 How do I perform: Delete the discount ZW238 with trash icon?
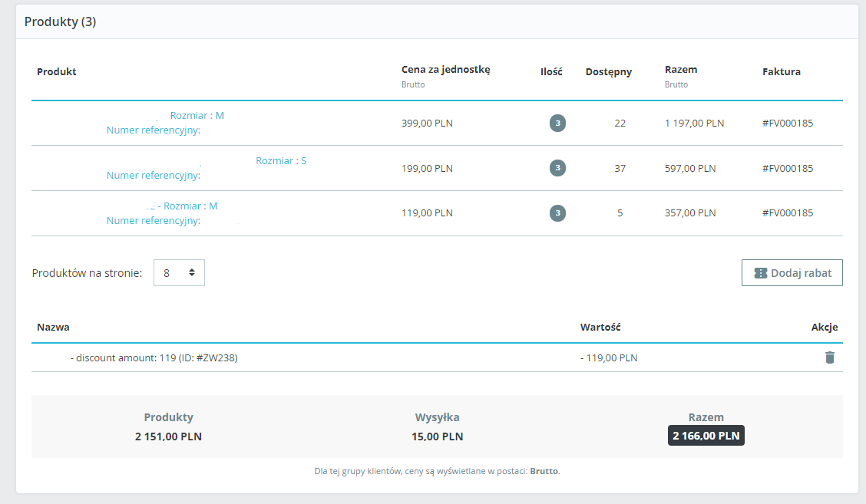(x=830, y=357)
